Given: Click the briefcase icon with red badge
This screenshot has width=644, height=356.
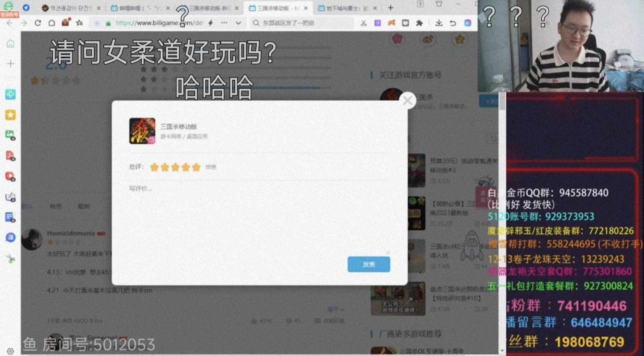Looking at the screenshot, I should [x=66, y=22].
